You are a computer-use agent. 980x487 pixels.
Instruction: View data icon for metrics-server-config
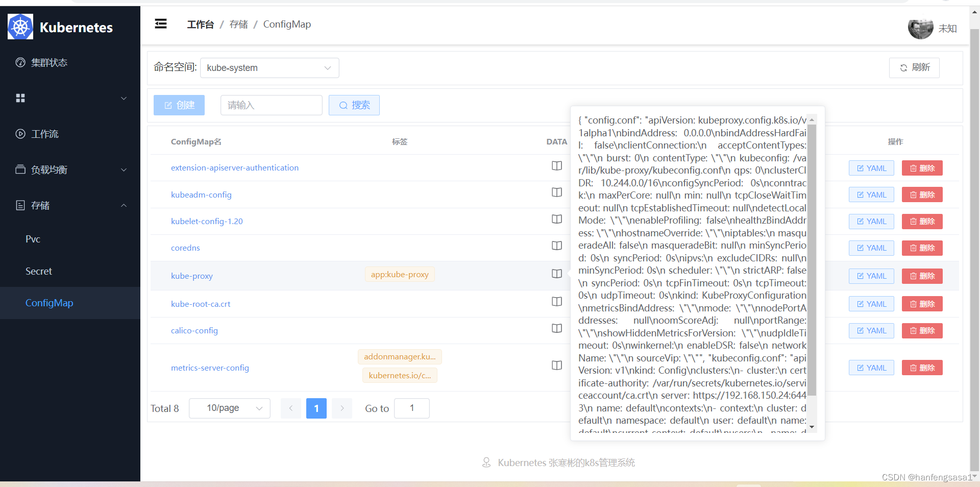coord(557,366)
